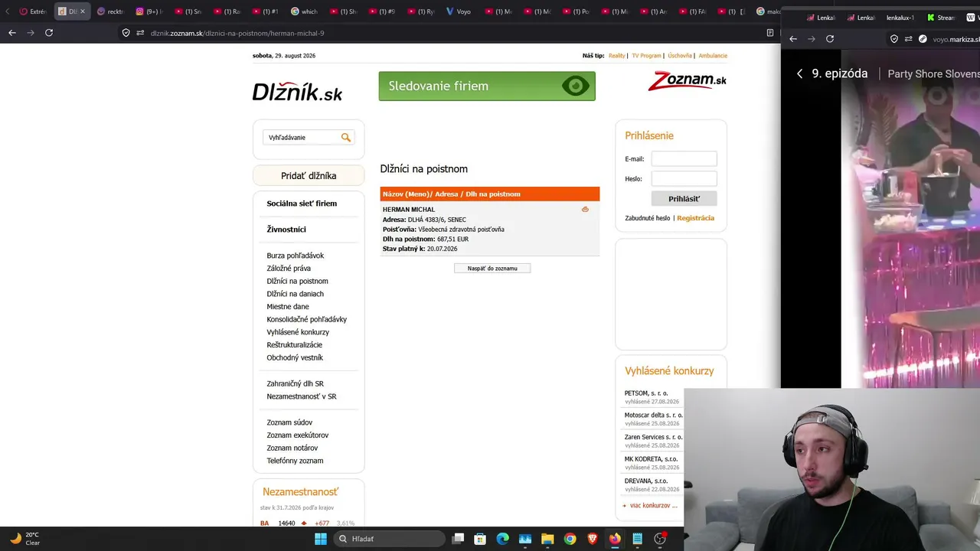Switch to the lenkalux-1 tab

900,18
